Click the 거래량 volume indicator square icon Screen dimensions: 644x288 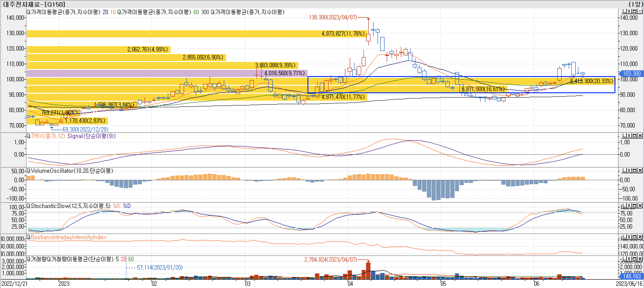28,259
